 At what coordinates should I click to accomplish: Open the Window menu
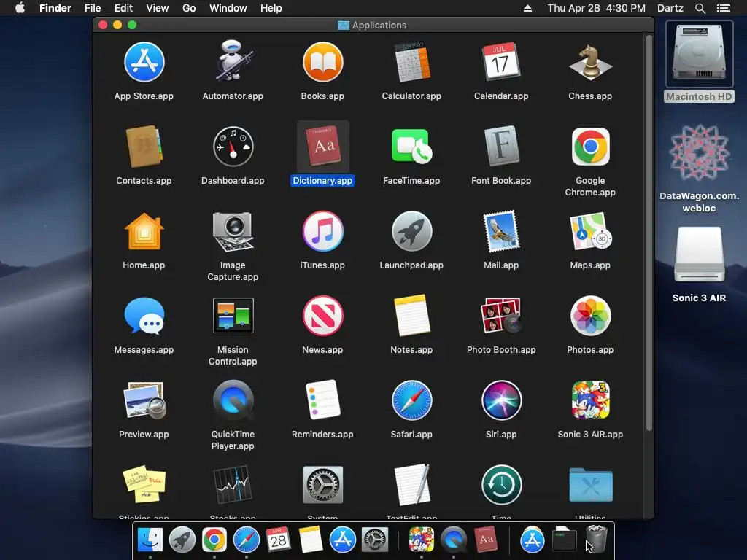pyautogui.click(x=228, y=8)
